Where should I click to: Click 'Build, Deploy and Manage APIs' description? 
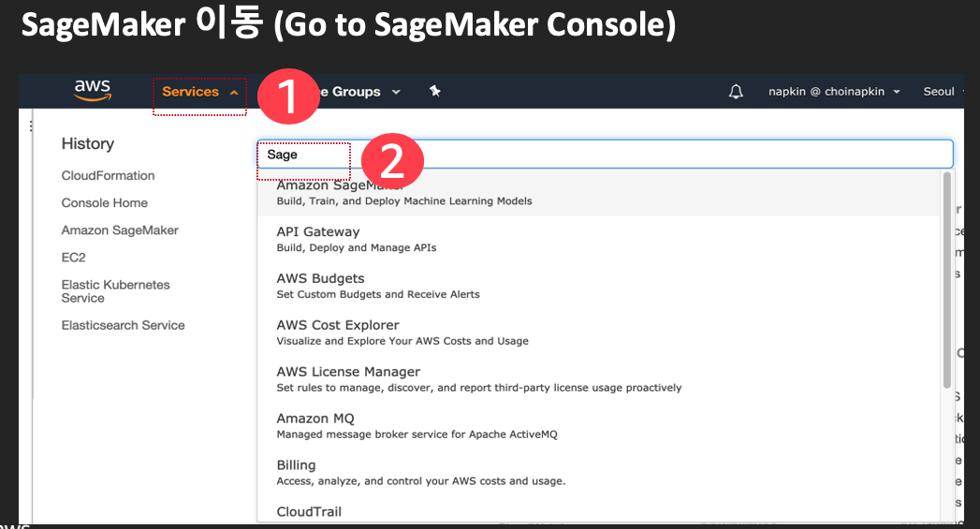[357, 247]
